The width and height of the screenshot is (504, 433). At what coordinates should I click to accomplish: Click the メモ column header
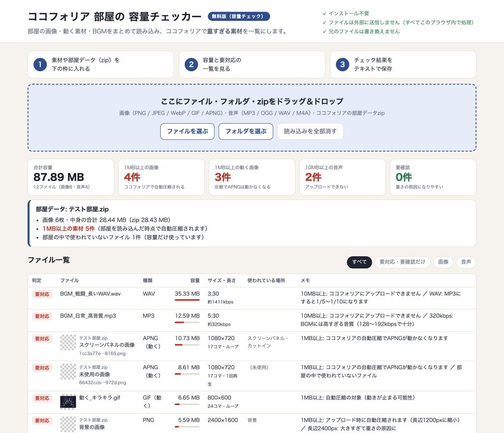(305, 280)
